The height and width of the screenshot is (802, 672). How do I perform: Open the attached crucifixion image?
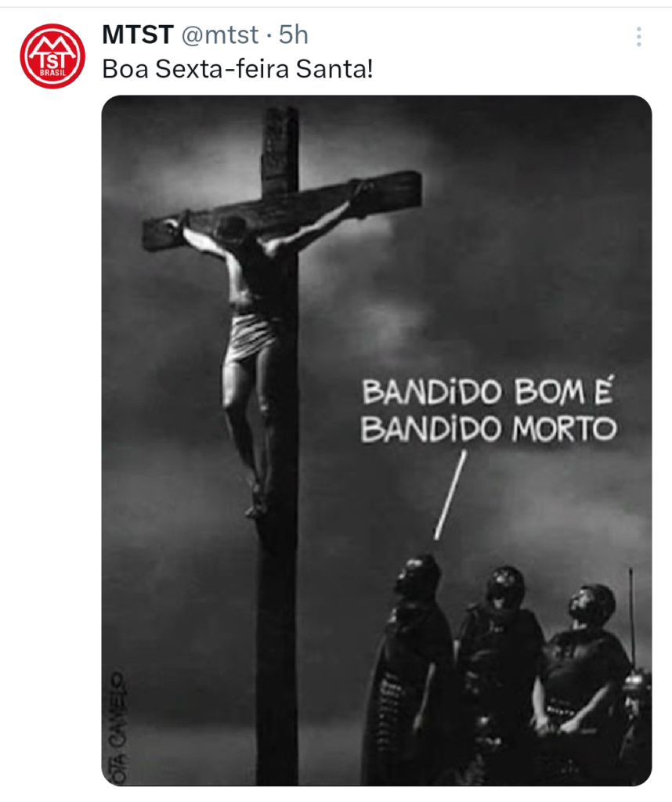(x=377, y=440)
